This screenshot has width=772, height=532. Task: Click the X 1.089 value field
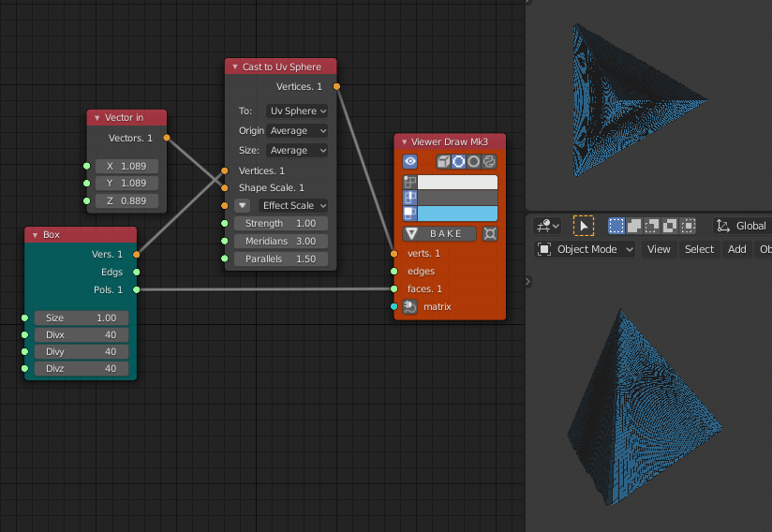point(126,166)
